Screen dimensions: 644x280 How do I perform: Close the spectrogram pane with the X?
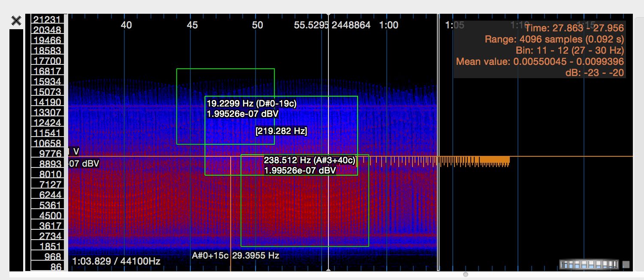pyautogui.click(x=16, y=21)
